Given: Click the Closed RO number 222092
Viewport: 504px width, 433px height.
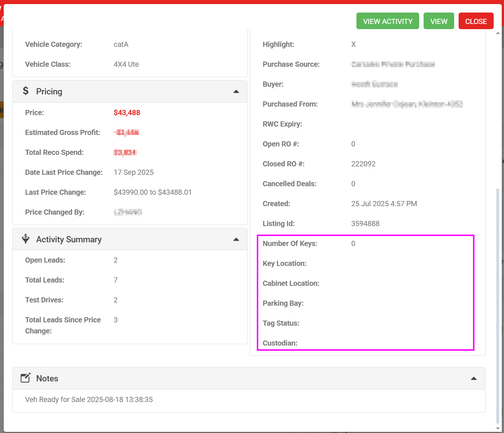Looking at the screenshot, I should point(363,164).
